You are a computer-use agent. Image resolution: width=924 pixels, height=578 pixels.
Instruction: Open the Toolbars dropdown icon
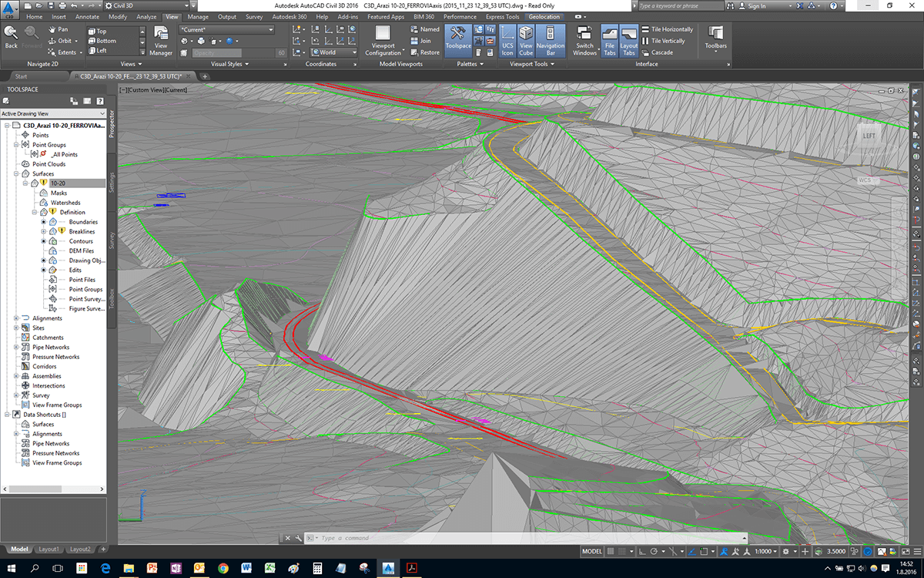715,38
